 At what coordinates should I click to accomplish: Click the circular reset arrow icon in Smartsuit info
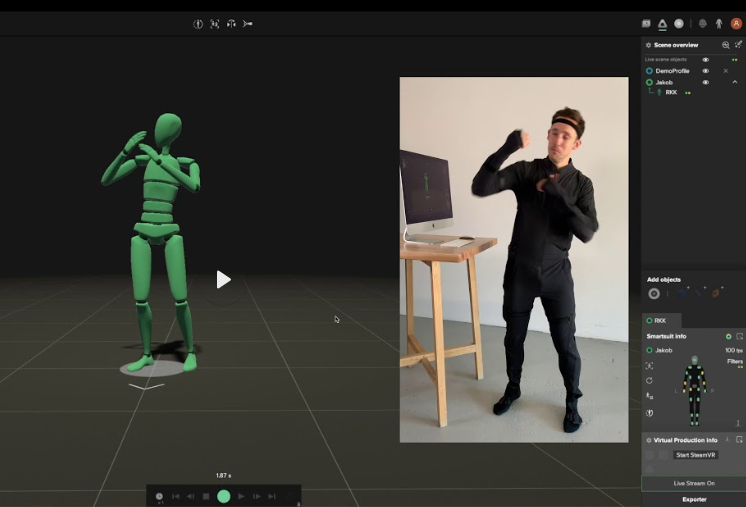click(649, 380)
